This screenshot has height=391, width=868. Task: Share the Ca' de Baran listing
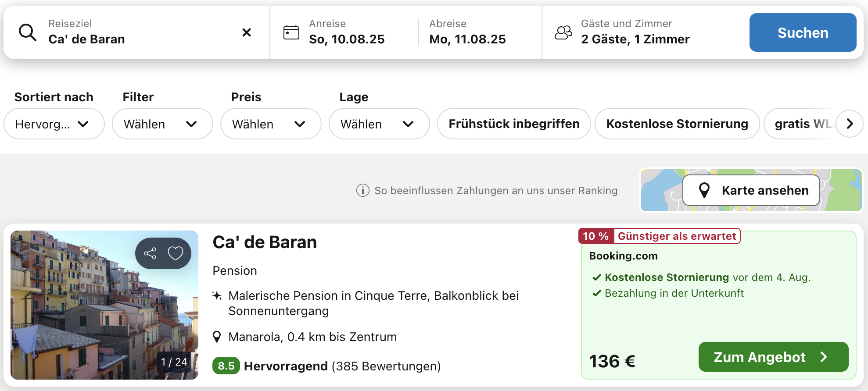(x=151, y=253)
